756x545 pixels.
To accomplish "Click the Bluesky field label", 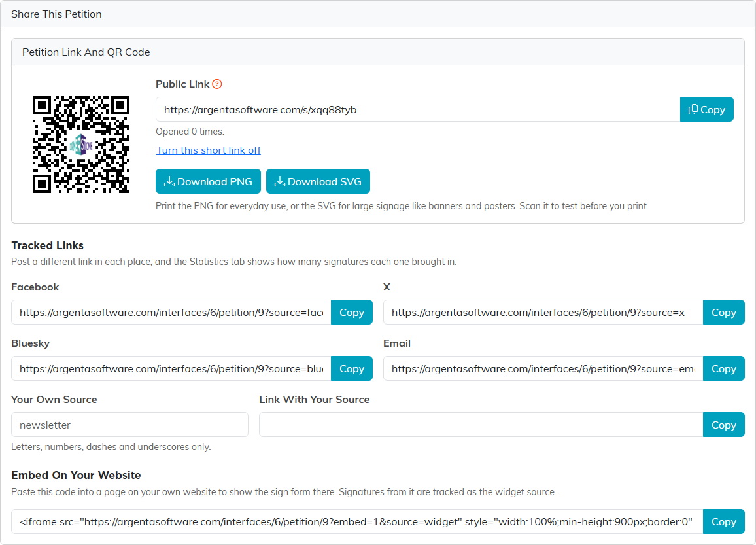I will point(30,343).
